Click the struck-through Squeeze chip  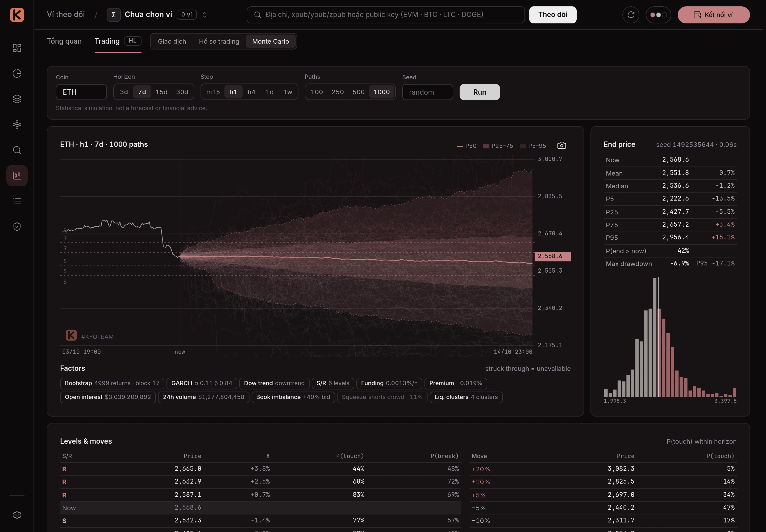(x=382, y=397)
